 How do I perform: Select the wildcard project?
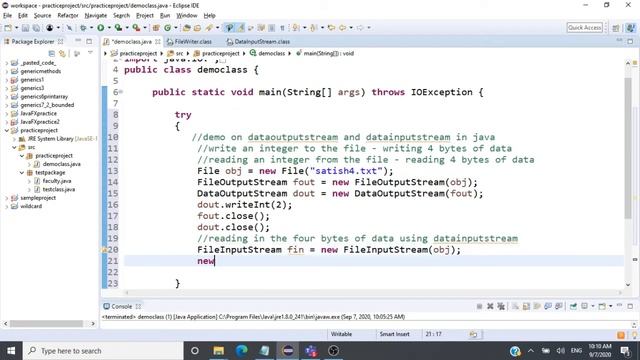tap(31, 206)
